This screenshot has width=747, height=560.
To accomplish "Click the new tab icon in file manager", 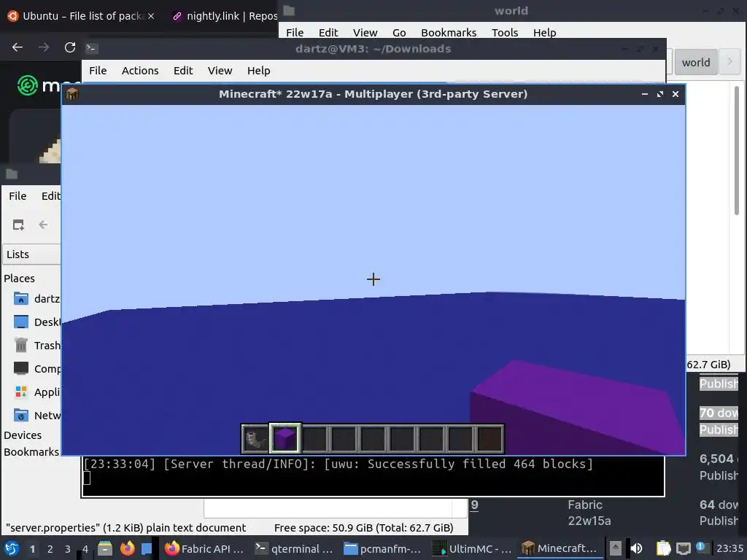I will coord(18,225).
